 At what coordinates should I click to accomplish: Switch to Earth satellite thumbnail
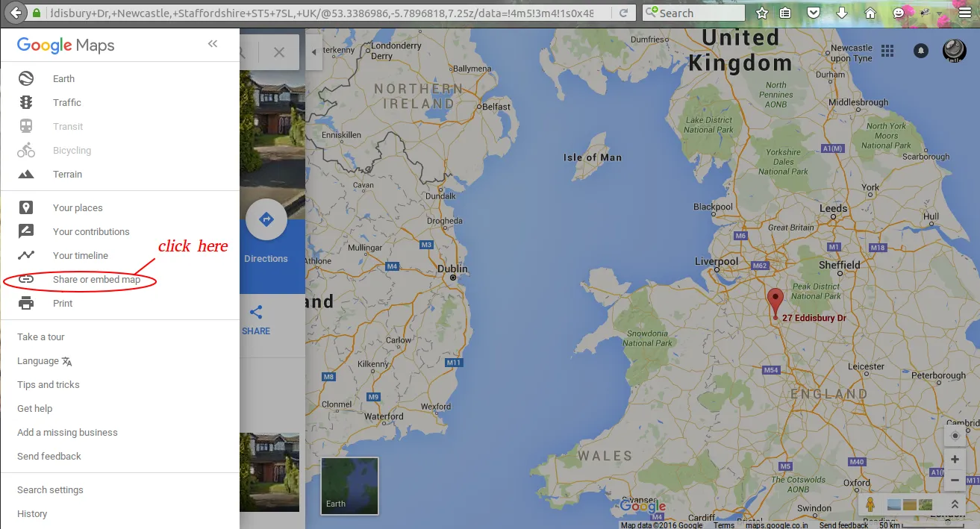pyautogui.click(x=350, y=486)
